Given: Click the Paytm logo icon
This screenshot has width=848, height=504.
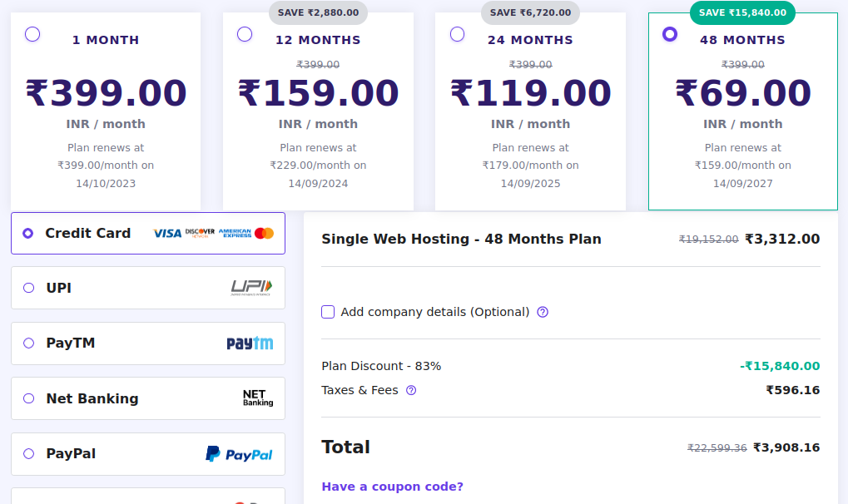Looking at the screenshot, I should [250, 343].
